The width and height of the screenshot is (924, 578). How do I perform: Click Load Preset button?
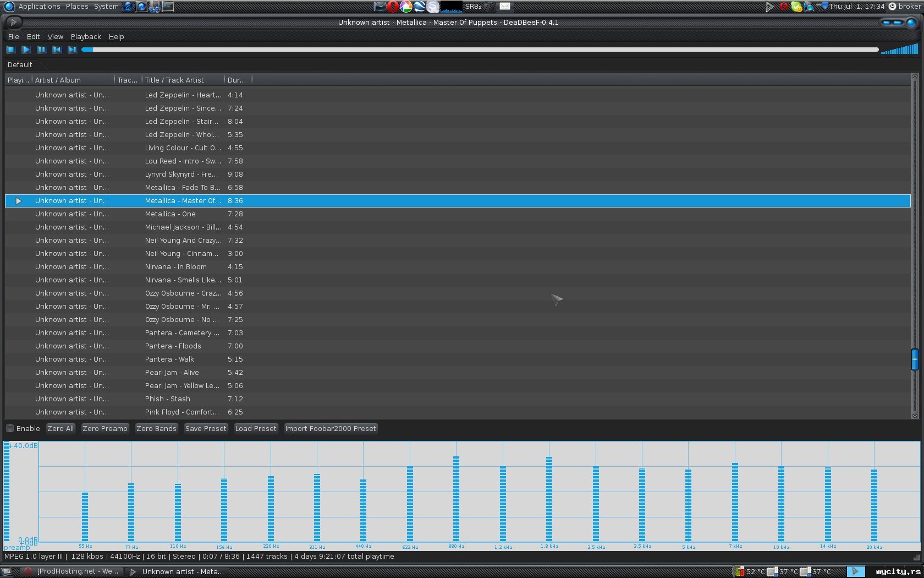256,428
